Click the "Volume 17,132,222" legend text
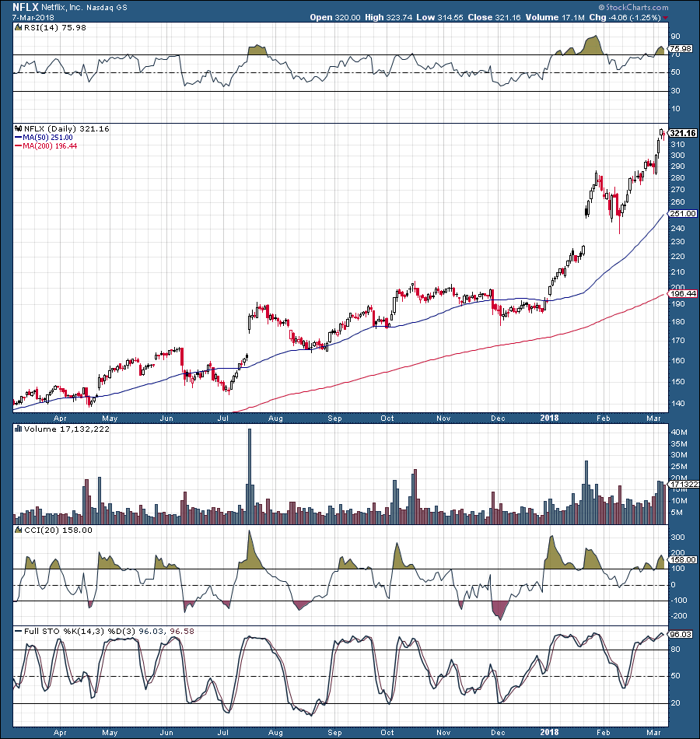This screenshot has width=700, height=739. click(66, 429)
